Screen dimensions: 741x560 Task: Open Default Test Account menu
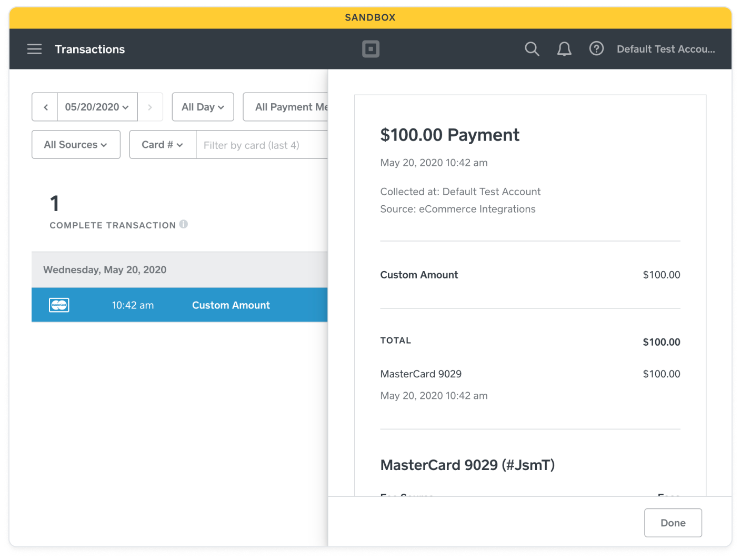(666, 49)
